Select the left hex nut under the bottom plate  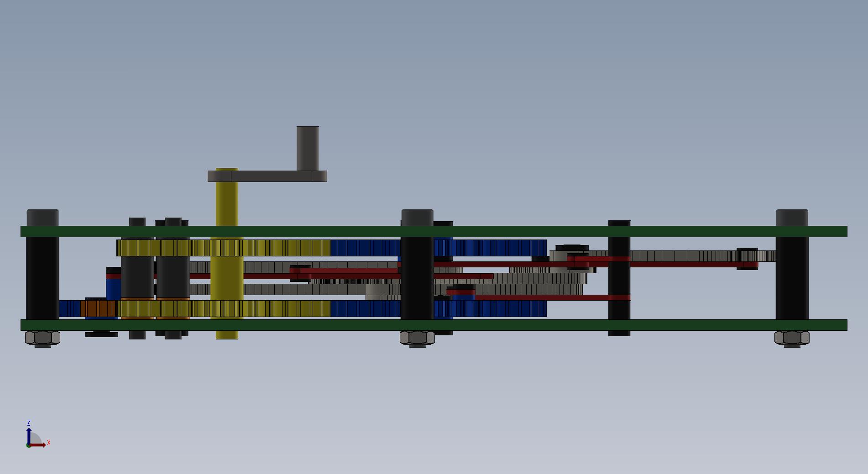pyautogui.click(x=42, y=338)
